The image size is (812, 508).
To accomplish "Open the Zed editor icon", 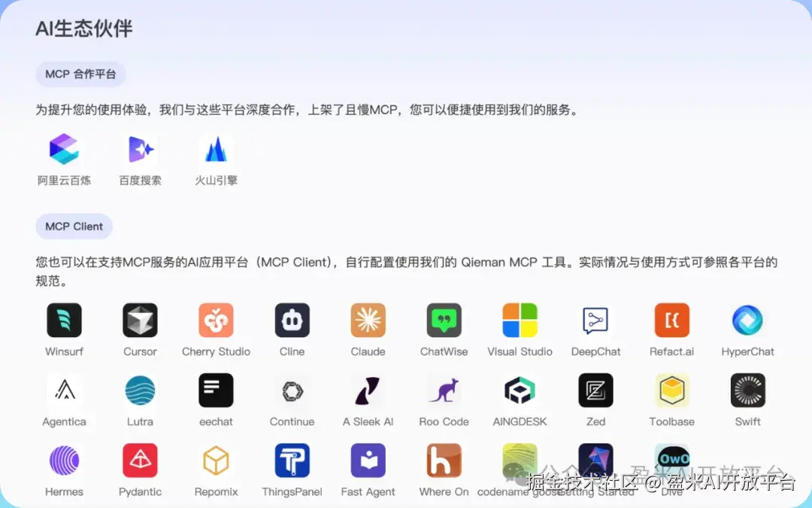I will (x=595, y=391).
